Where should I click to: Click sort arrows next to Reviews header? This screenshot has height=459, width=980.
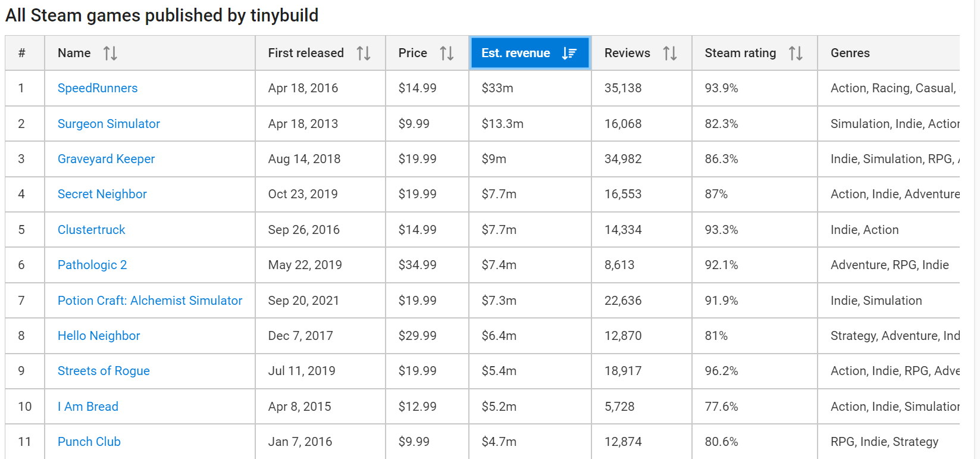(670, 54)
